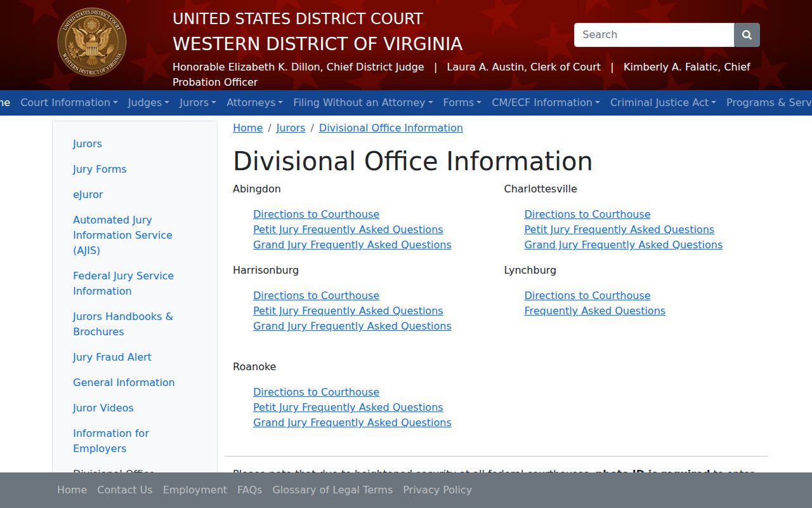
Task: Open the Attorneys dropdown menu
Action: pyautogui.click(x=255, y=102)
